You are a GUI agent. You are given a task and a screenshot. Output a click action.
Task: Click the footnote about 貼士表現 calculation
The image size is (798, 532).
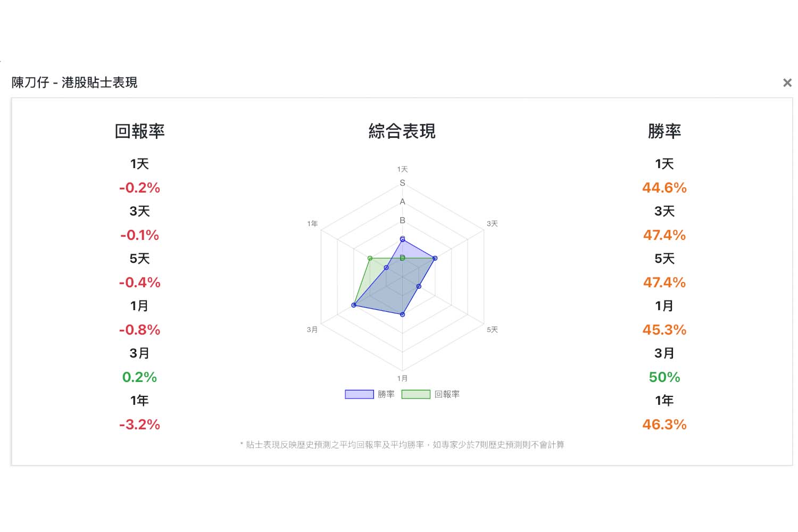(x=402, y=445)
